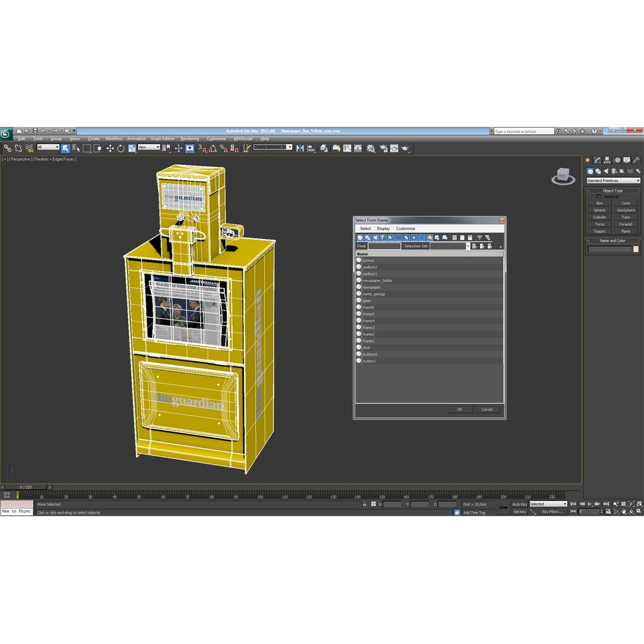Select the Link tool in main toolbar
The width and height of the screenshot is (644, 644).
7,148
